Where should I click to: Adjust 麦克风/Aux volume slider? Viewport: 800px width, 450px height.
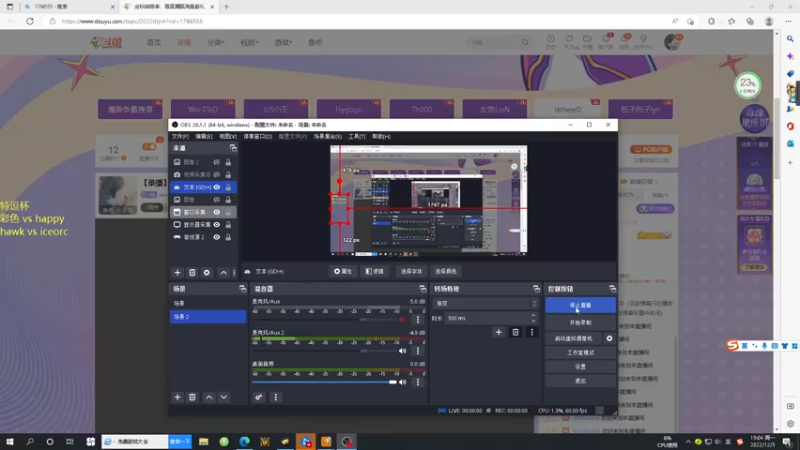coord(324,319)
